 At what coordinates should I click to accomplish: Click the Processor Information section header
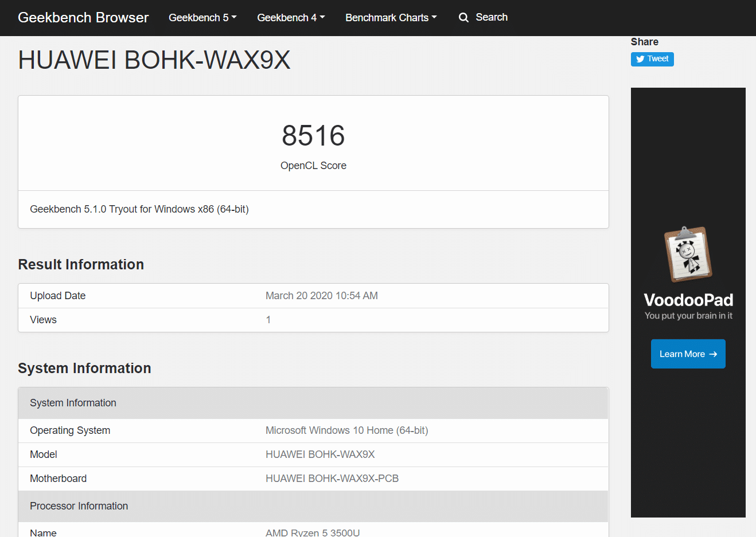(x=79, y=506)
